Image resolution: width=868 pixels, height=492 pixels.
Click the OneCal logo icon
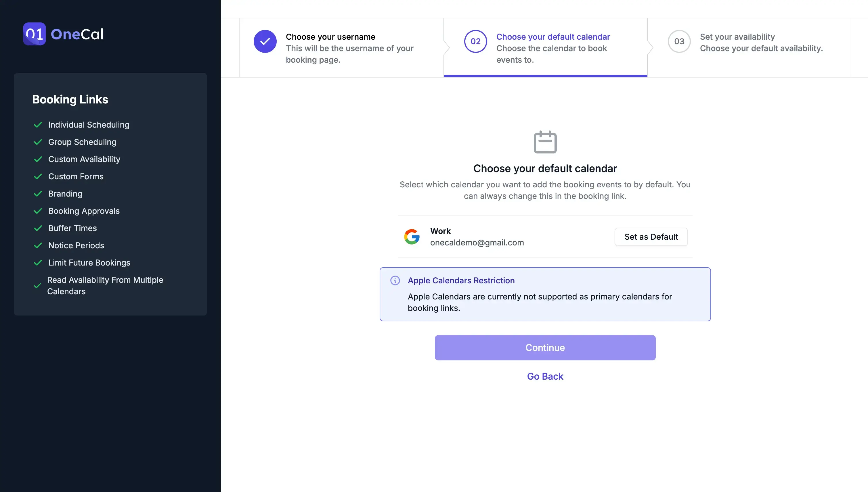pyautogui.click(x=34, y=34)
